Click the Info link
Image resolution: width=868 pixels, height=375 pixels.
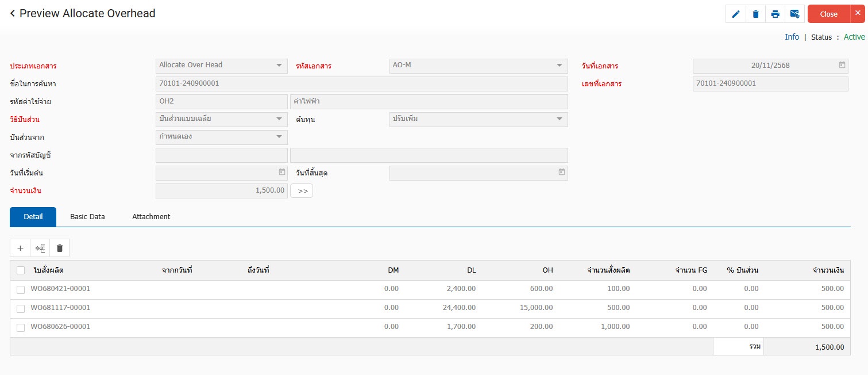tap(792, 37)
